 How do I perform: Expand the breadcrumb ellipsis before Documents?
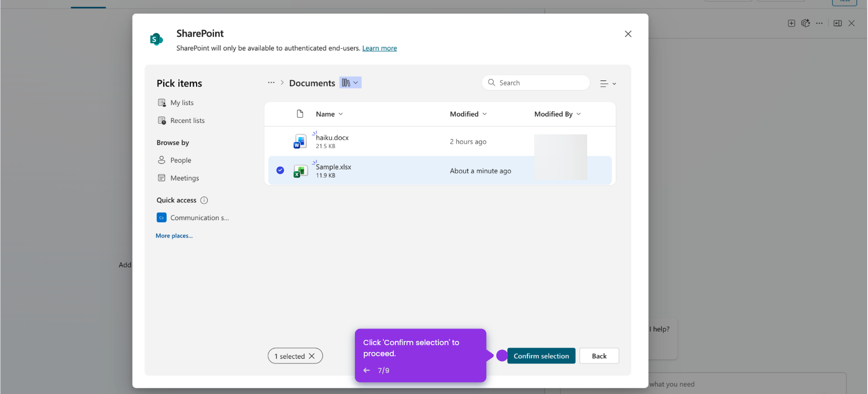click(271, 82)
